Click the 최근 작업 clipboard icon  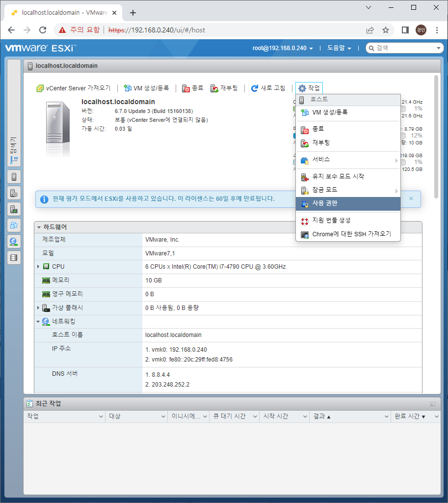(30, 404)
